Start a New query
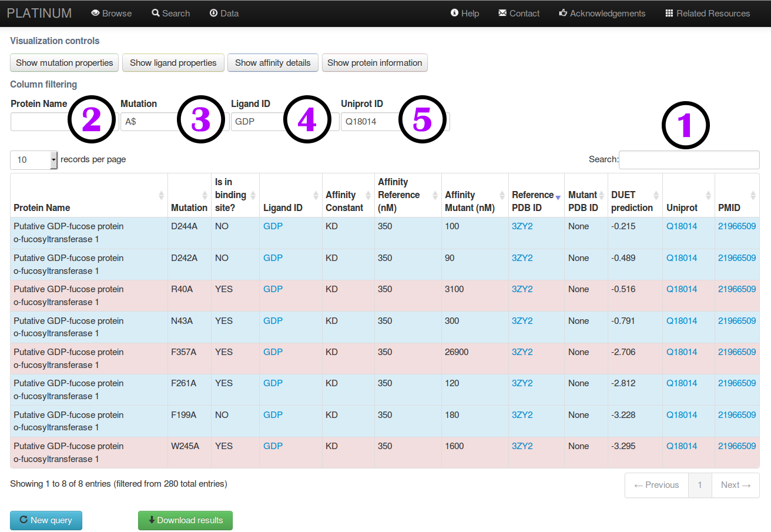Image resolution: width=771 pixels, height=532 pixels. 46,520
